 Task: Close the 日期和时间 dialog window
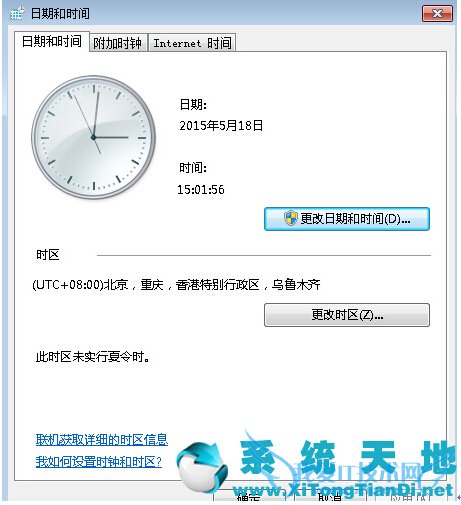coord(437,14)
